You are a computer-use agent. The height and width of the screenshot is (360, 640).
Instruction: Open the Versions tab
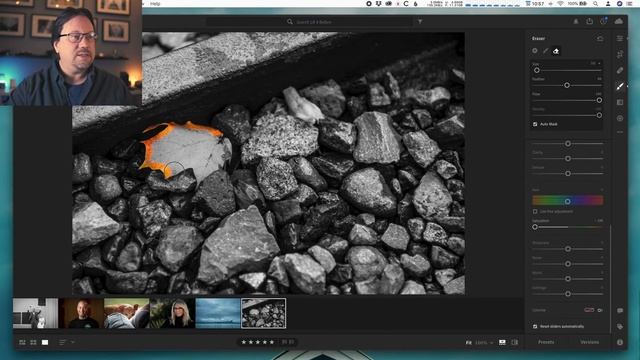click(589, 342)
